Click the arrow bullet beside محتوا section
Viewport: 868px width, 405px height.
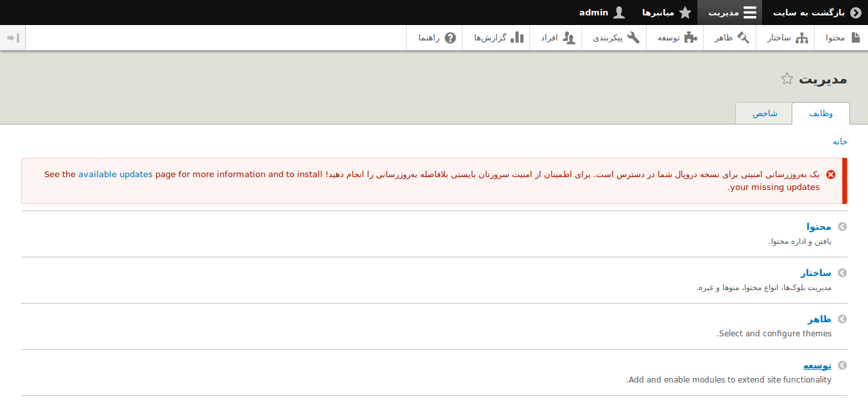pos(842,227)
